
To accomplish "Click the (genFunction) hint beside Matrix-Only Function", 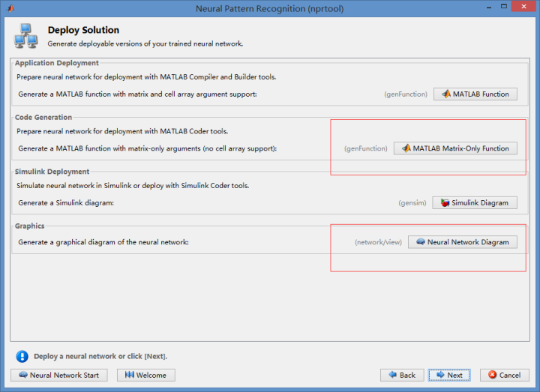I will 366,148.
